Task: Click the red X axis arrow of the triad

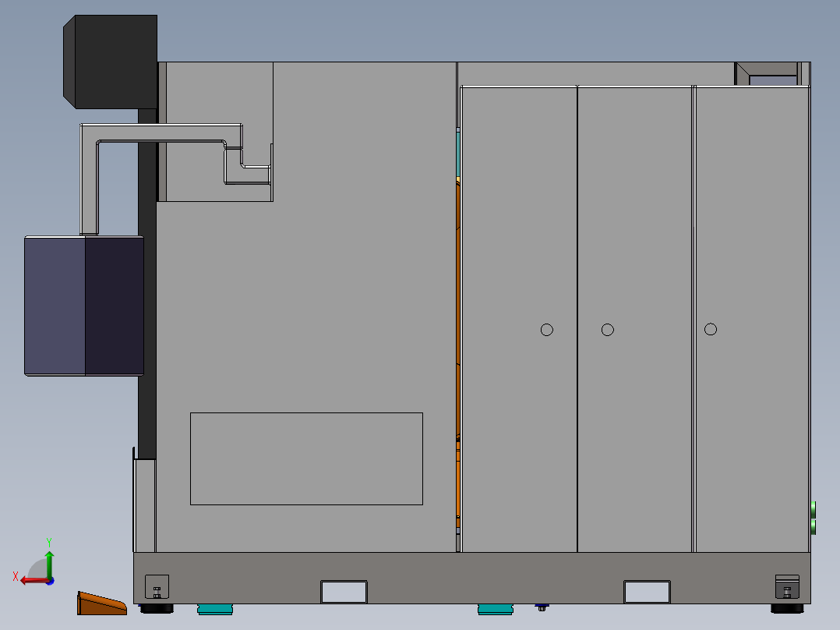Action: (34, 581)
